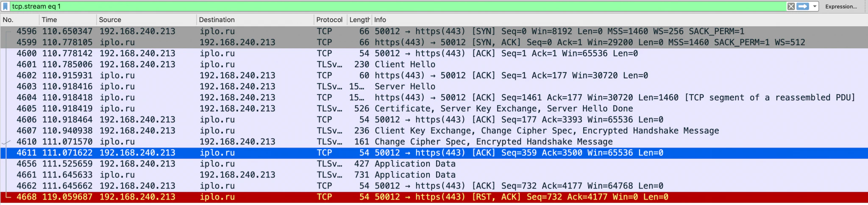
Task: Select packet 4610 Change Cipher Spec row
Action: 434,141
